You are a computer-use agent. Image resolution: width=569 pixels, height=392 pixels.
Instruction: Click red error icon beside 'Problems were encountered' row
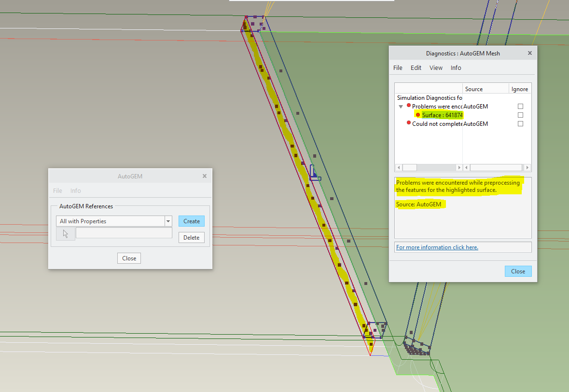[409, 106]
